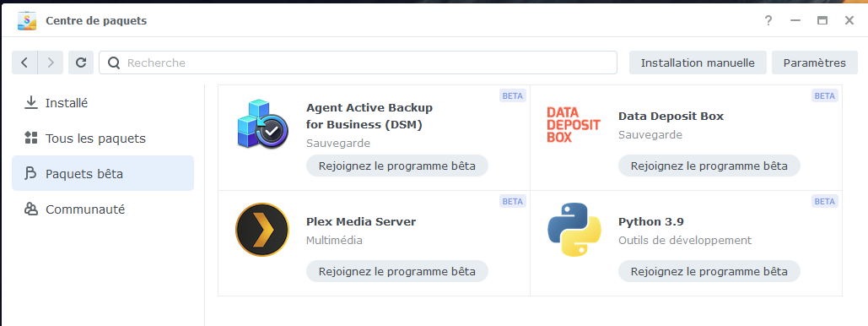
Task: Click the Recherche search field
Action: coord(358,62)
